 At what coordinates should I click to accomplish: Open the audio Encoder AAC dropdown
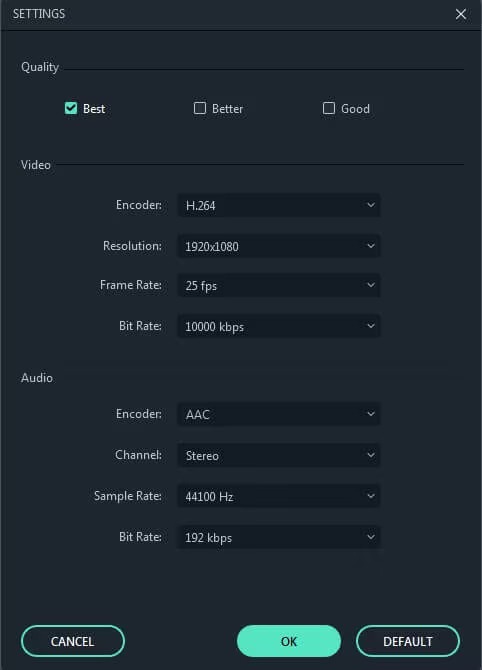(279, 414)
